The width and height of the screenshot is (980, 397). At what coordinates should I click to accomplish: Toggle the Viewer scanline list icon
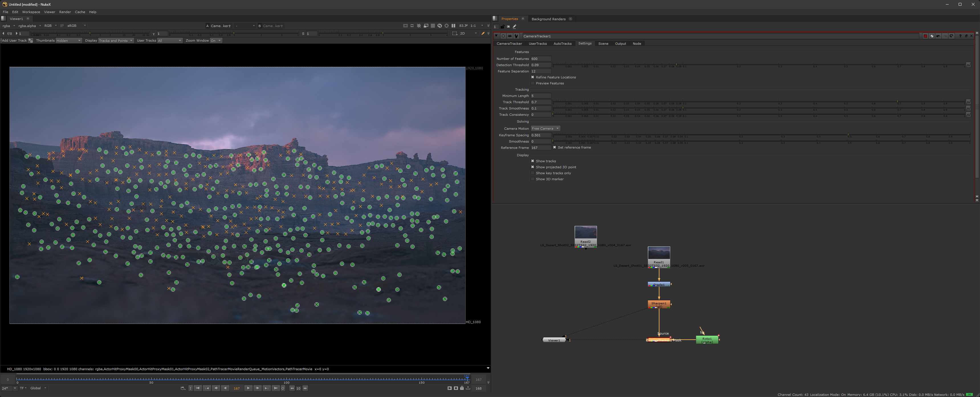[433, 26]
